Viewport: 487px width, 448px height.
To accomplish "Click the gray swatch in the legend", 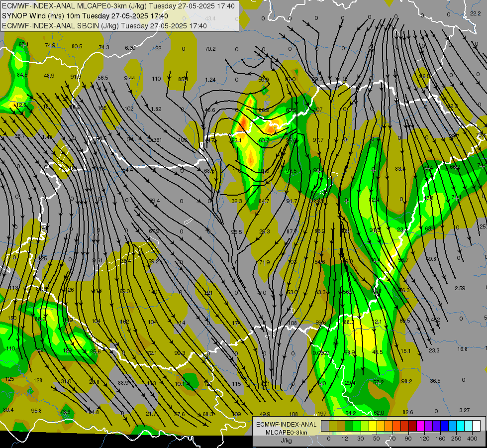I will coord(325,426).
